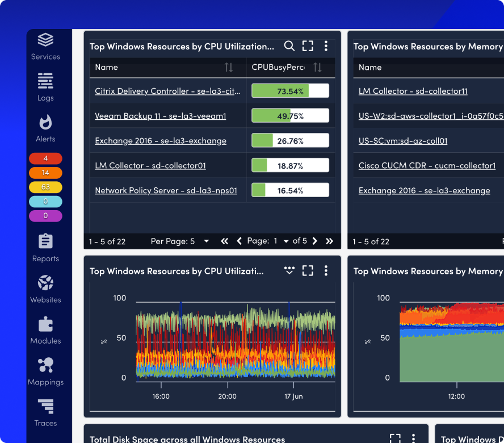Image resolution: width=504 pixels, height=443 pixels.
Task: Go to the first page of CPU table
Action: click(224, 241)
